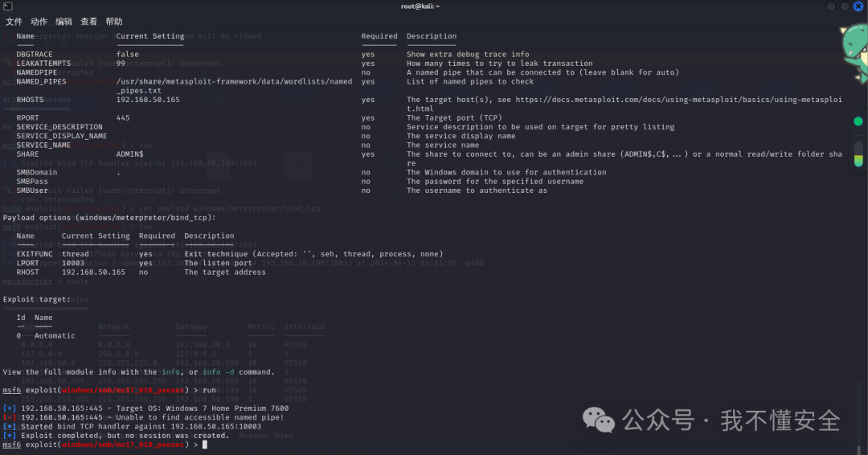Select the LEAKATTEMPTS value 99
The height and width of the screenshot is (455, 868).
[121, 63]
